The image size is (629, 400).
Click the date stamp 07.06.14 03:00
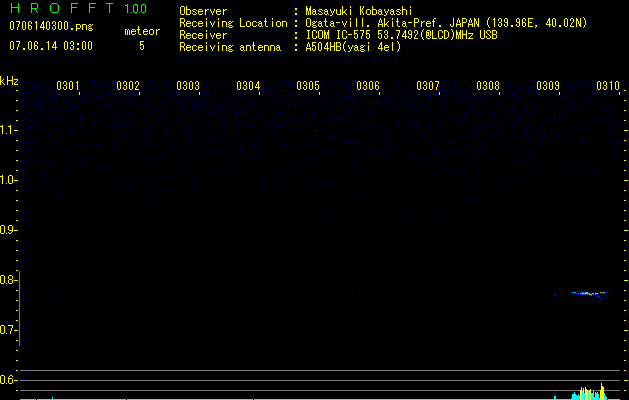tap(51, 46)
